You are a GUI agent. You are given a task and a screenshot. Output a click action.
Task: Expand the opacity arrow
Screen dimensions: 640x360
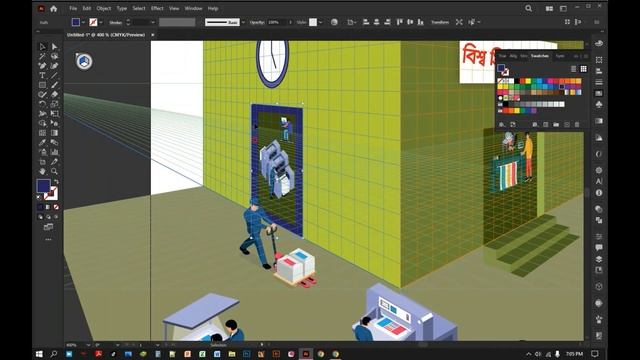291,22
